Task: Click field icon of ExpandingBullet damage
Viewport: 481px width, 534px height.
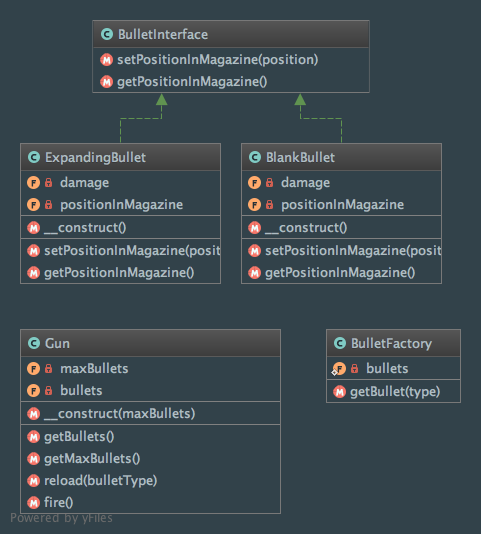Action: 33,183
